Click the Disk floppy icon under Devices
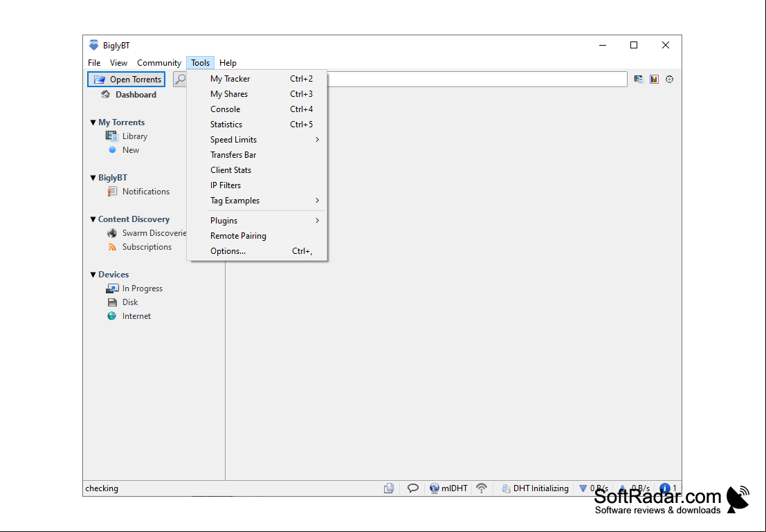 coord(112,302)
